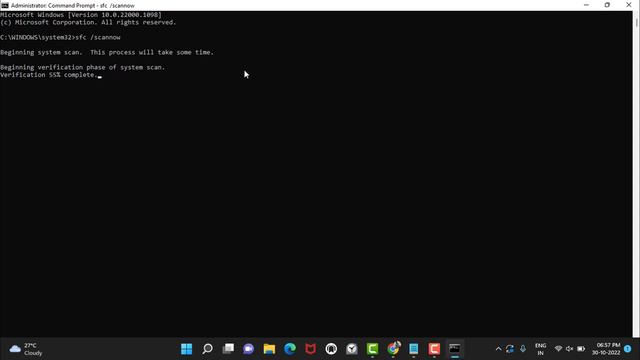The width and height of the screenshot is (640, 360).
Task: Click the 'sfc /scannow' command text
Action: 98,37
